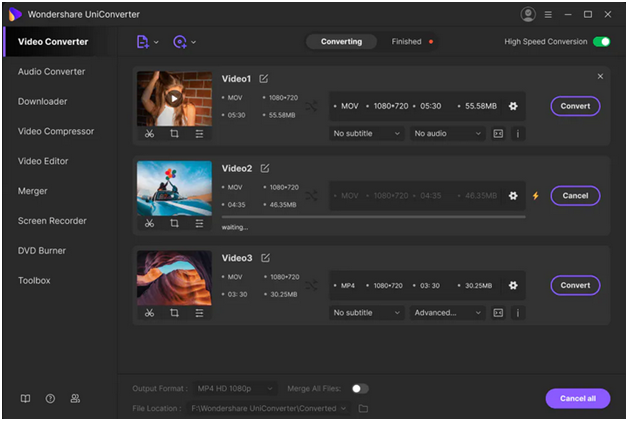Viewport: 628px width, 421px height.
Task: Open Audio Converter in sidebar
Action: point(51,72)
